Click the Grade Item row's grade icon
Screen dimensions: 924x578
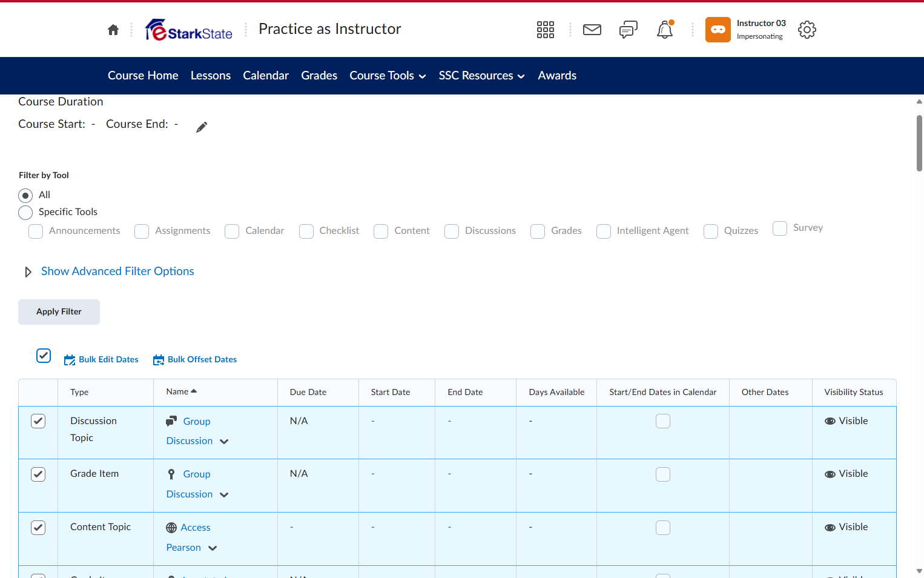pos(171,474)
